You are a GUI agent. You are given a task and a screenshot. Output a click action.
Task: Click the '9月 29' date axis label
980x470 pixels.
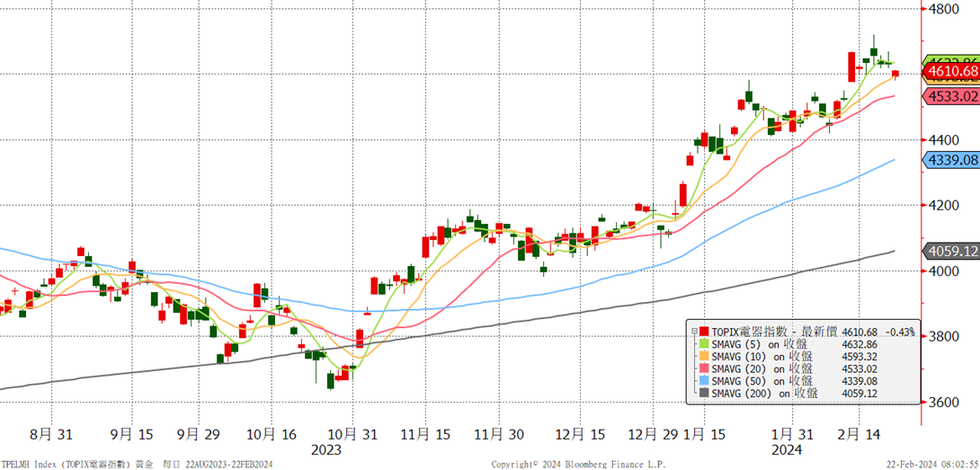[199, 434]
